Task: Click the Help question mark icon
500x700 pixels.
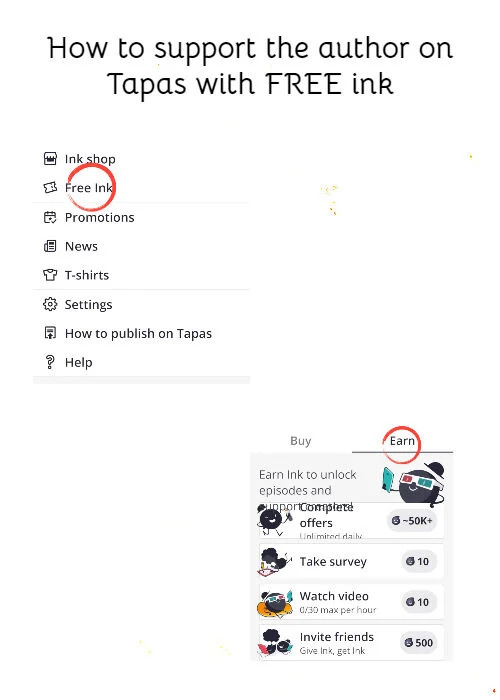Action: 50,362
